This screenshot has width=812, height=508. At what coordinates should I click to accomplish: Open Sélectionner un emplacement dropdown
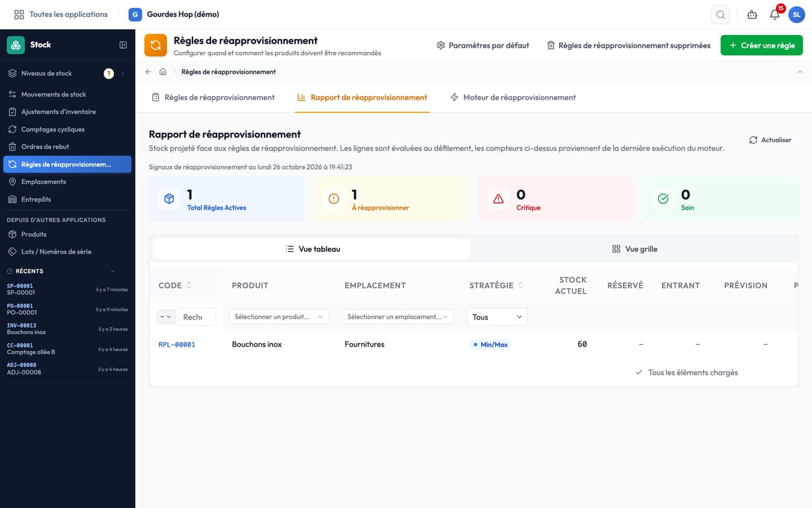point(397,317)
